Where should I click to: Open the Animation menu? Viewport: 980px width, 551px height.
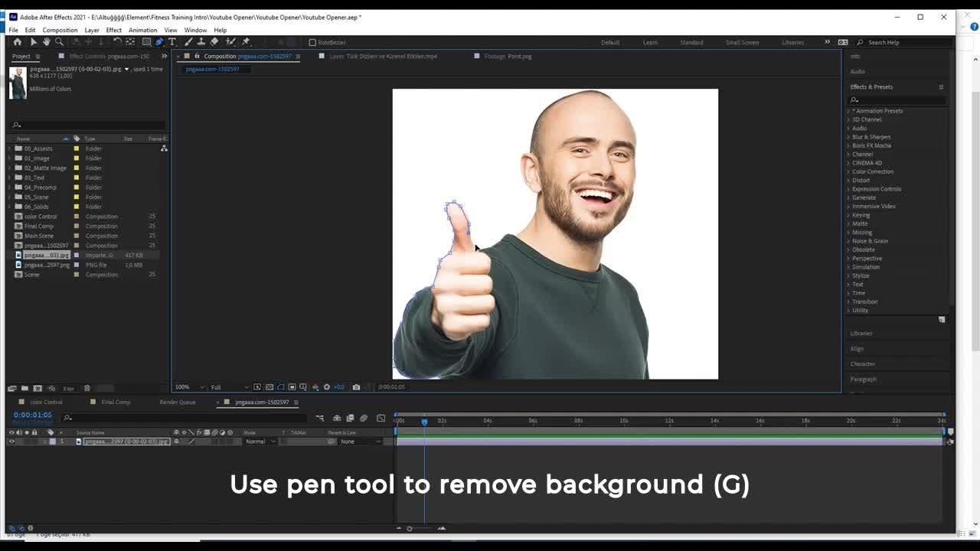[142, 30]
